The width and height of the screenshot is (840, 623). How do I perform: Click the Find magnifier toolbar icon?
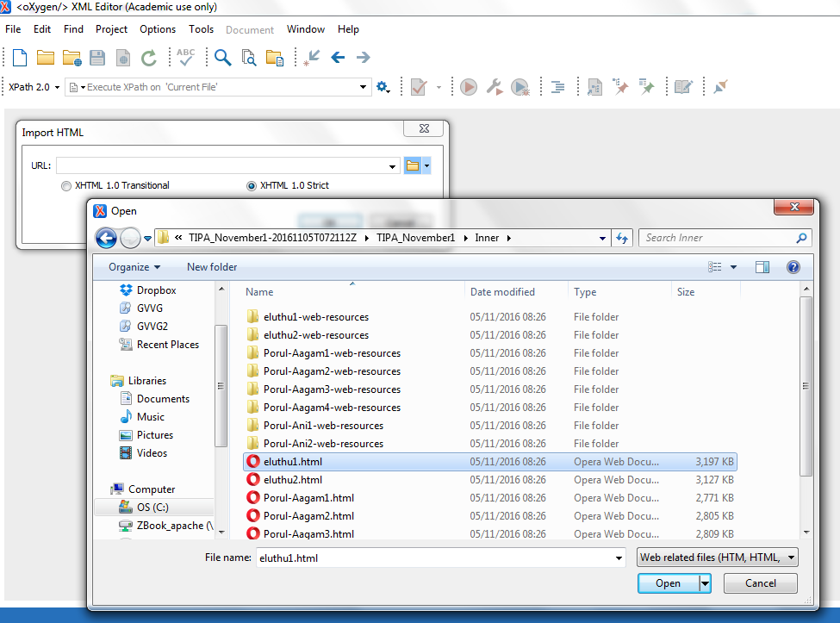point(222,58)
